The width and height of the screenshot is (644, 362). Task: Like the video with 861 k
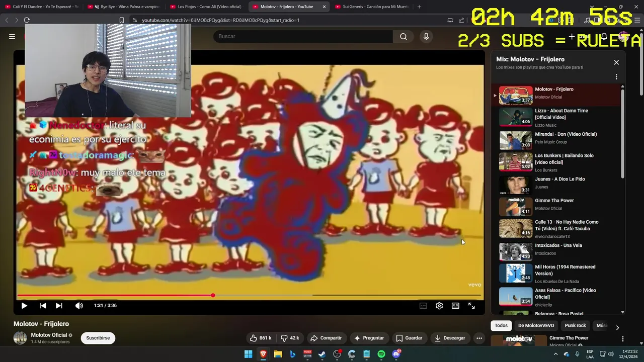tap(261, 338)
